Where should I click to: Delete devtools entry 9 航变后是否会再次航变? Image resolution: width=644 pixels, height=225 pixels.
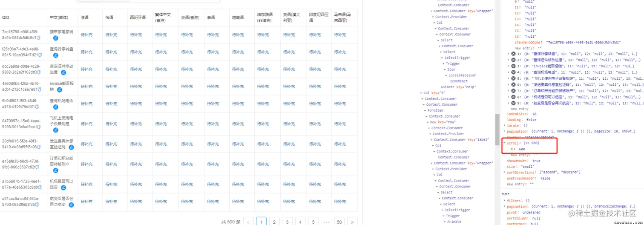coord(513,103)
